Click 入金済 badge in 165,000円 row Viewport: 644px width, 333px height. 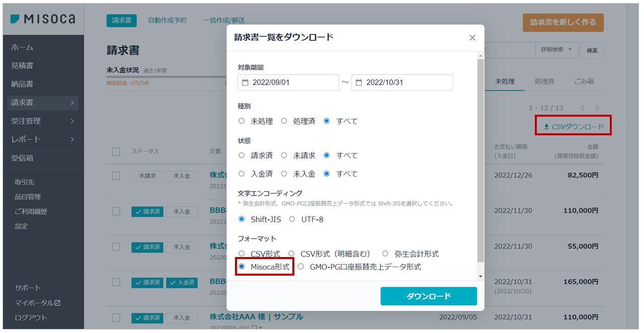click(182, 283)
